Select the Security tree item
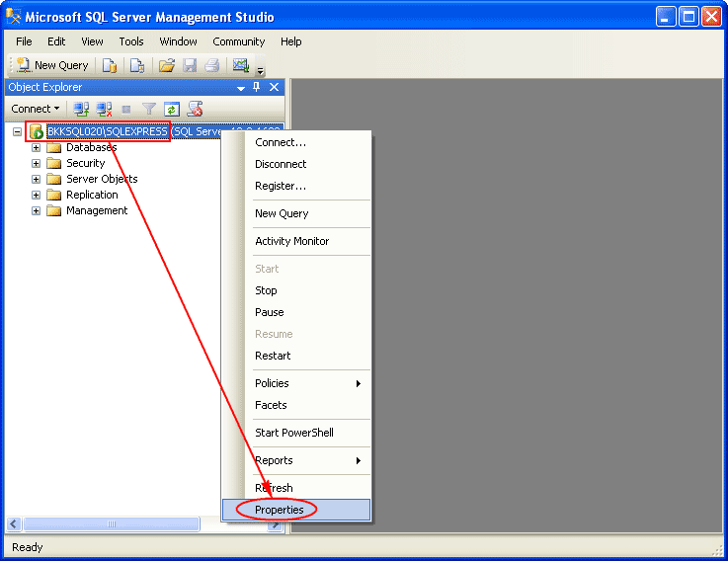This screenshot has height=561, width=728. (x=85, y=164)
